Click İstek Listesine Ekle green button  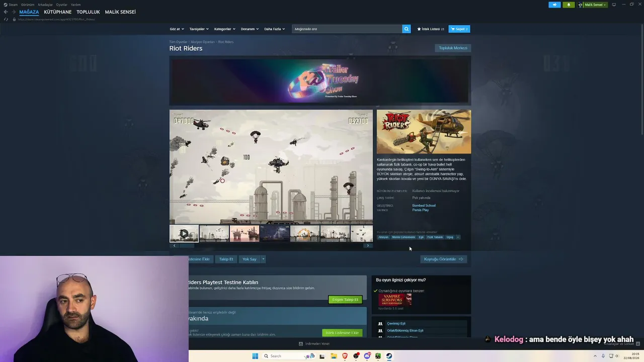(x=342, y=333)
